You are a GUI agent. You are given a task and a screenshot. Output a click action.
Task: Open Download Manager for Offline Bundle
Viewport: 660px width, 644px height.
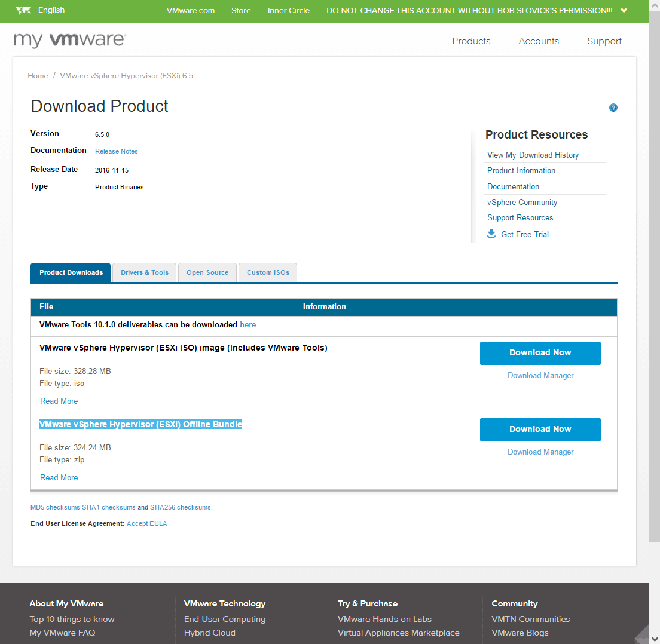(x=540, y=452)
